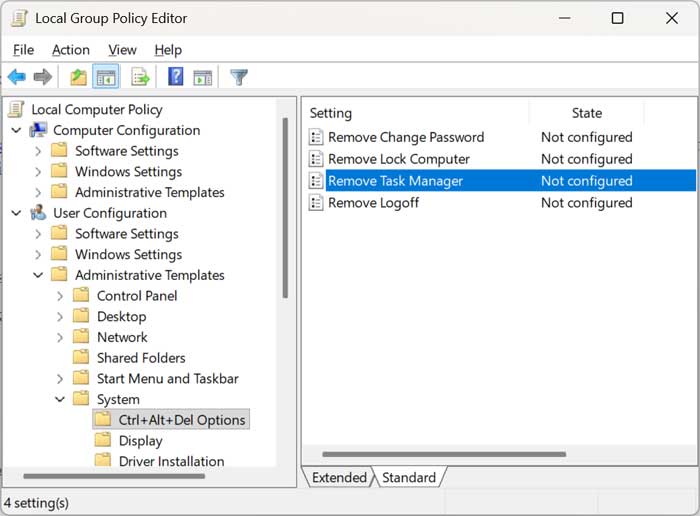Open the Help menu
This screenshot has width=700, height=516.
click(168, 50)
